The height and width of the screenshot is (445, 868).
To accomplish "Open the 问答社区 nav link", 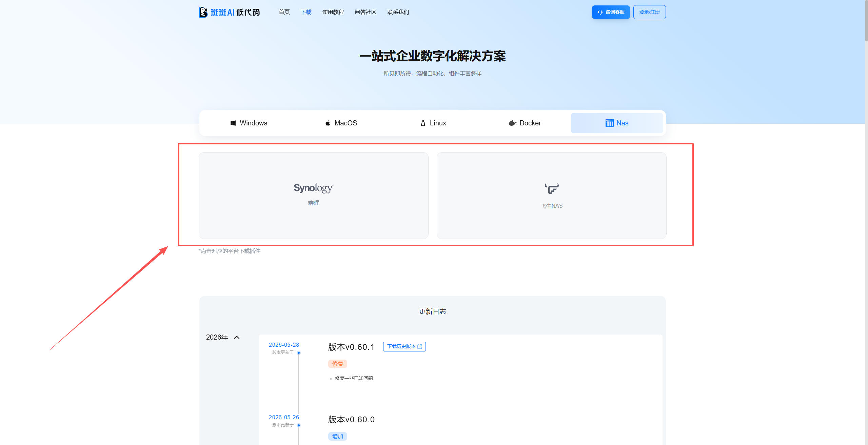I will click(x=366, y=12).
